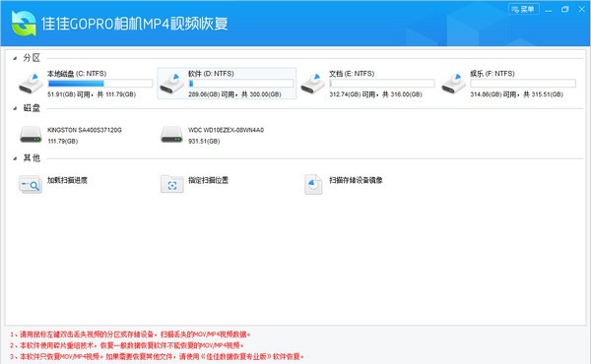Select the 娱乐 (F: NTFS) drive icon
This screenshot has width=591, height=364.
[454, 84]
